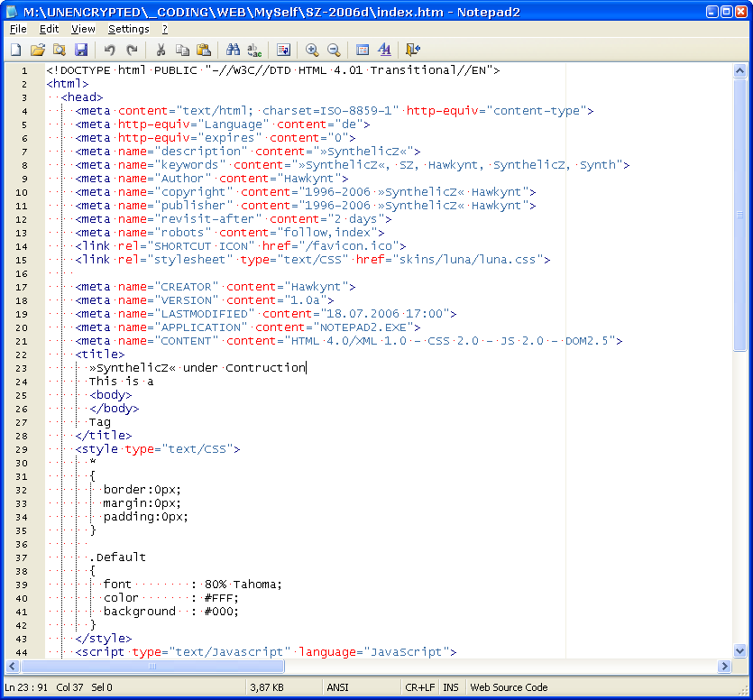The width and height of the screenshot is (753, 700).
Task: Open the Replace text tool
Action: 254,50
